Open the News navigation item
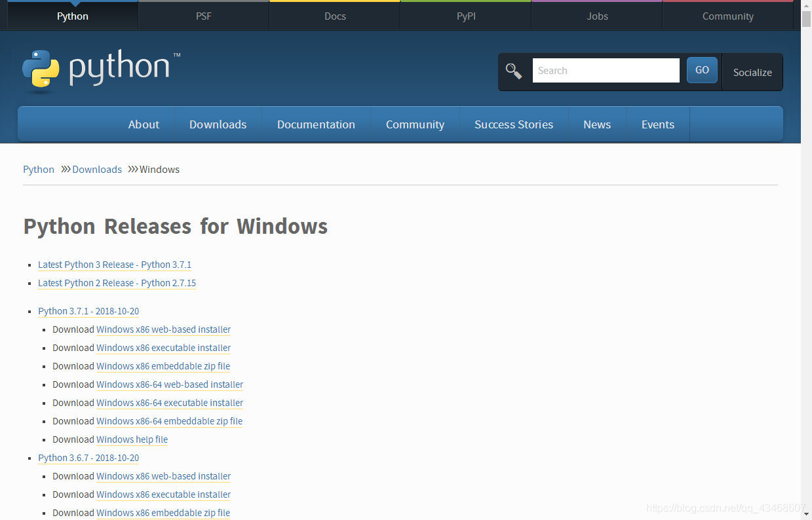 point(597,124)
